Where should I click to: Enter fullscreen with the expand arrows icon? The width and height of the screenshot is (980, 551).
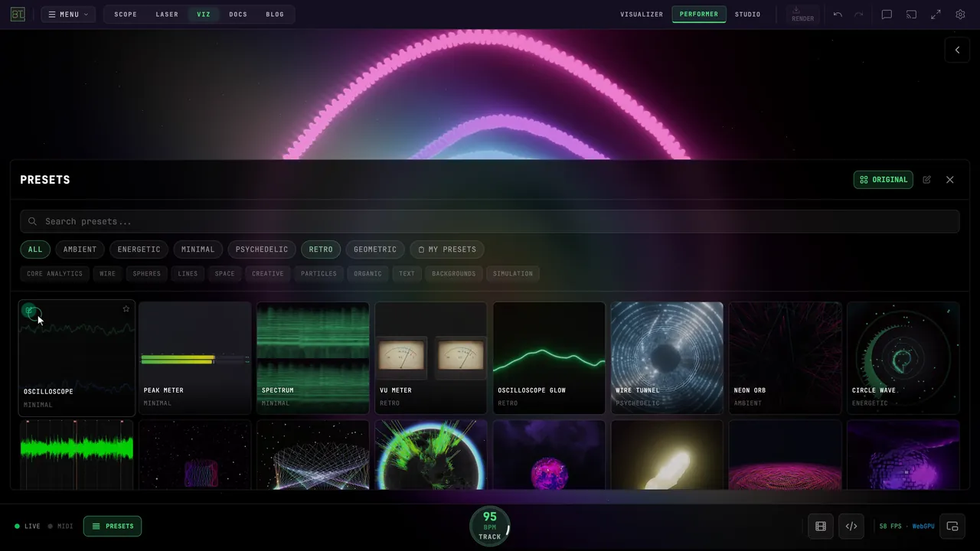click(936, 15)
